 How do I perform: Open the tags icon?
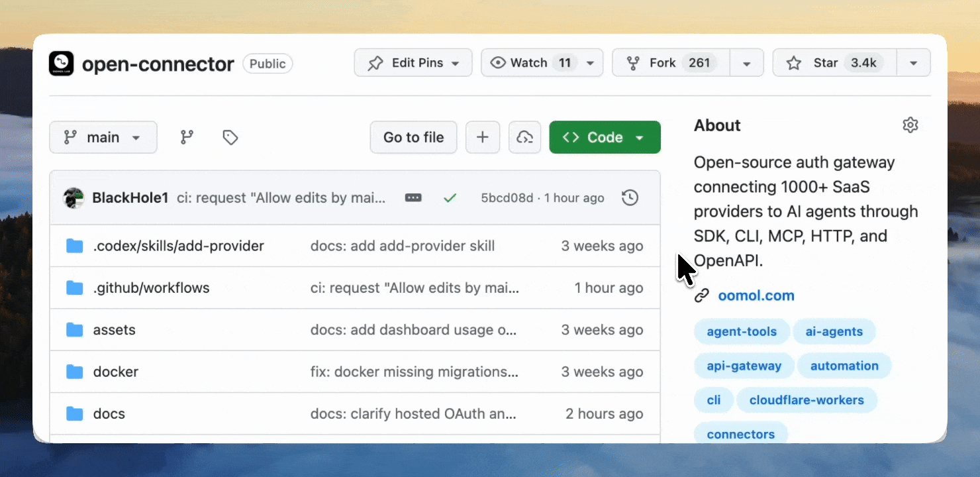230,137
